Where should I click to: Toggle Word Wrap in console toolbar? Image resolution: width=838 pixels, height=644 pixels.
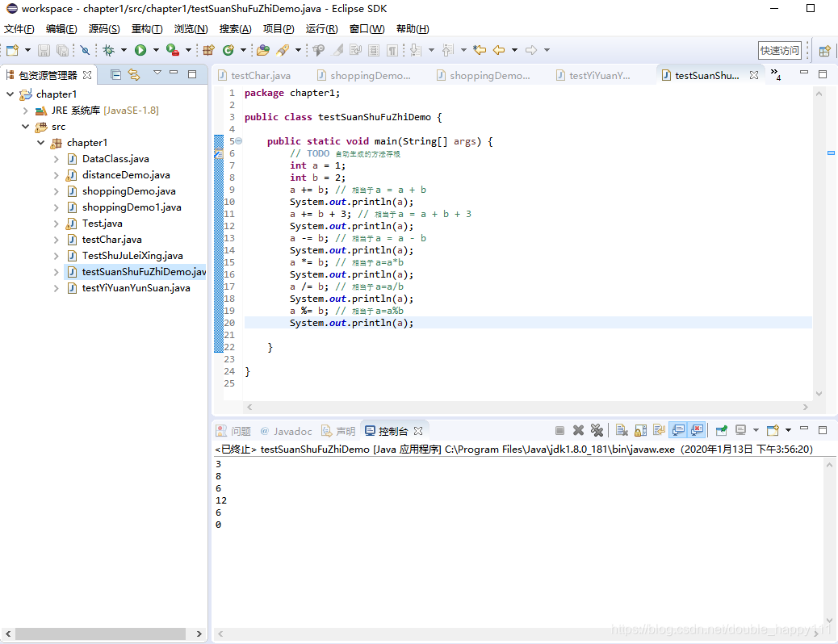click(660, 430)
